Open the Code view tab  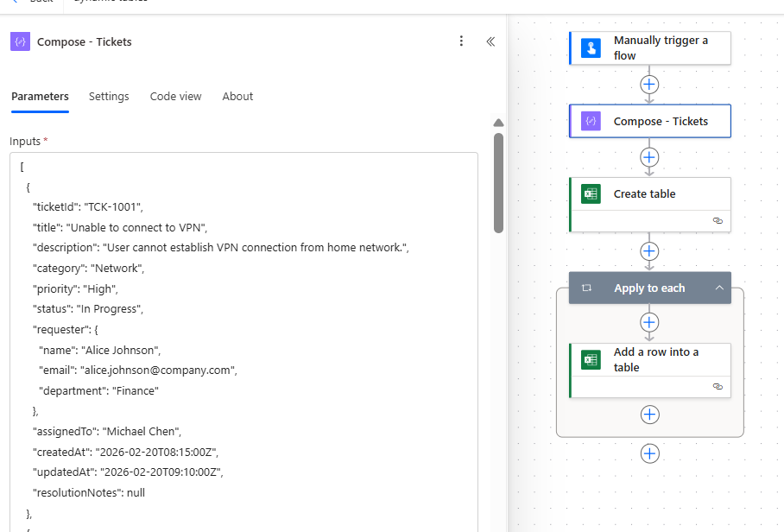point(175,96)
